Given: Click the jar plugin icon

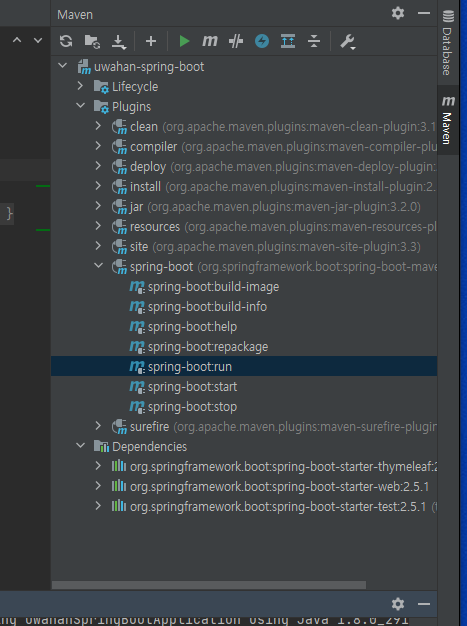Looking at the screenshot, I should (x=119, y=206).
